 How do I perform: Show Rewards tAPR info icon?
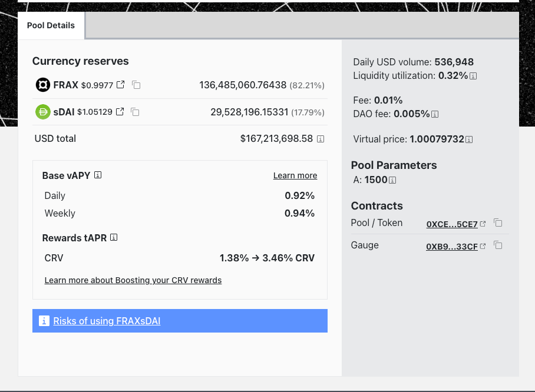pos(114,238)
